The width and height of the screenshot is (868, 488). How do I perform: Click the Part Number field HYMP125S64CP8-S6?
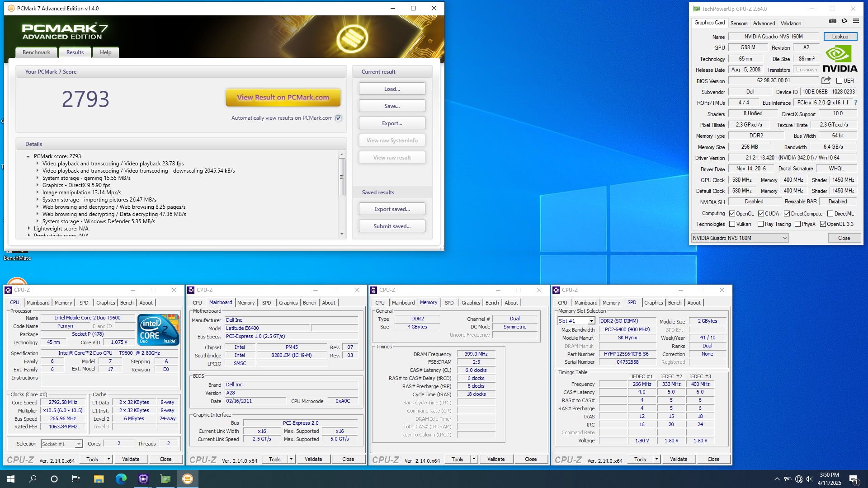pyautogui.click(x=627, y=354)
